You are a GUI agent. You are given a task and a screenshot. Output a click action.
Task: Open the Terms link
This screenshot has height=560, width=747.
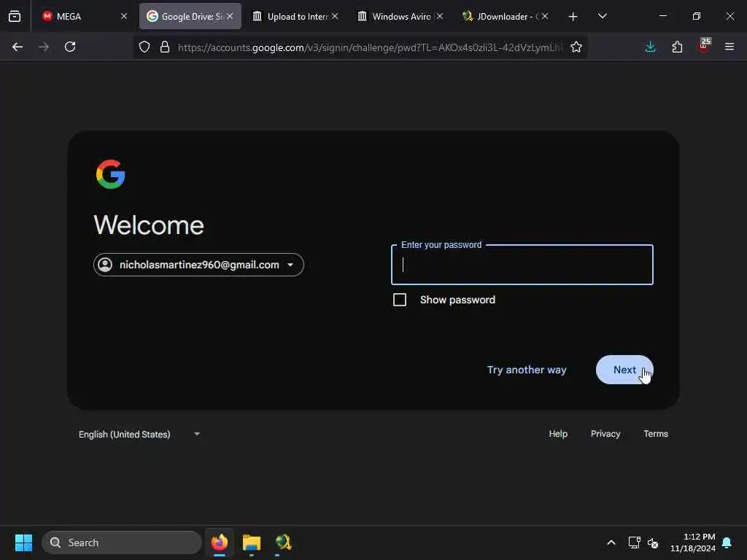tap(656, 434)
